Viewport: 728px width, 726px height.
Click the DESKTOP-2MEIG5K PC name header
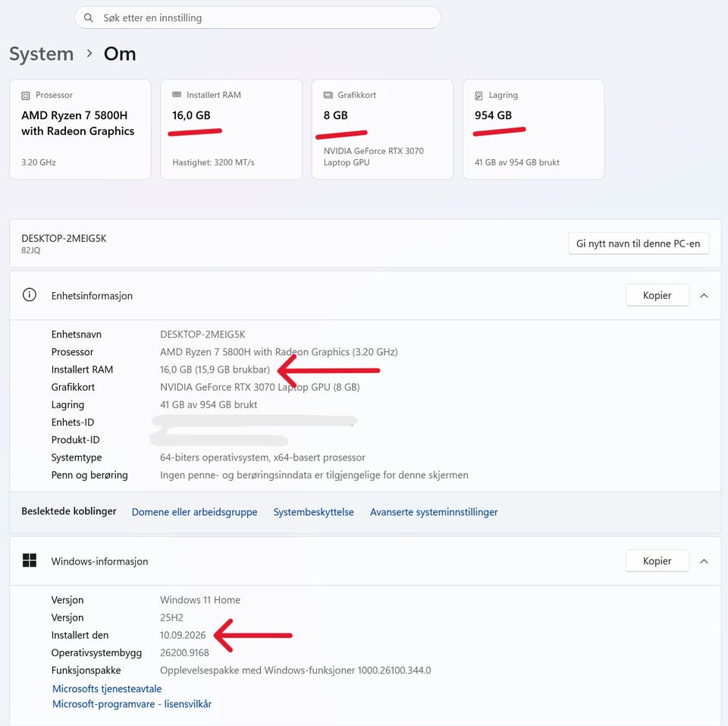pyautogui.click(x=64, y=238)
